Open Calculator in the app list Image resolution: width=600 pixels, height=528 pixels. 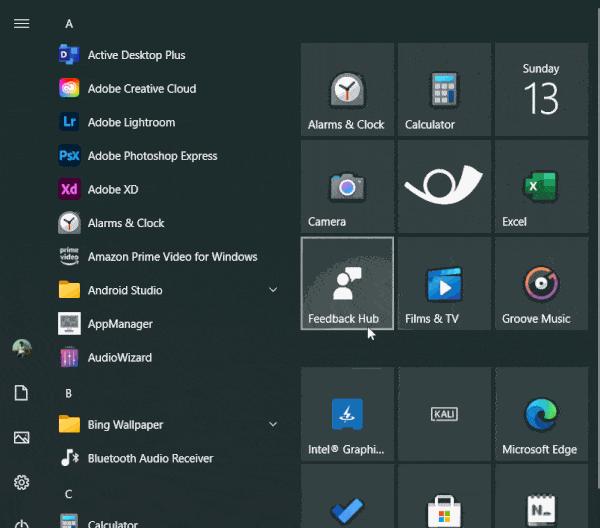click(x=168, y=520)
